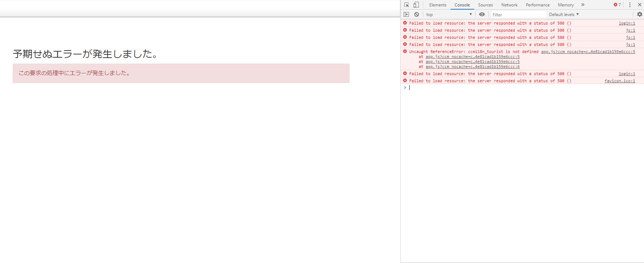The width and height of the screenshot is (644, 263).
Task: Open the stack trace app.js link ending in :6
Action: click(x=473, y=67)
